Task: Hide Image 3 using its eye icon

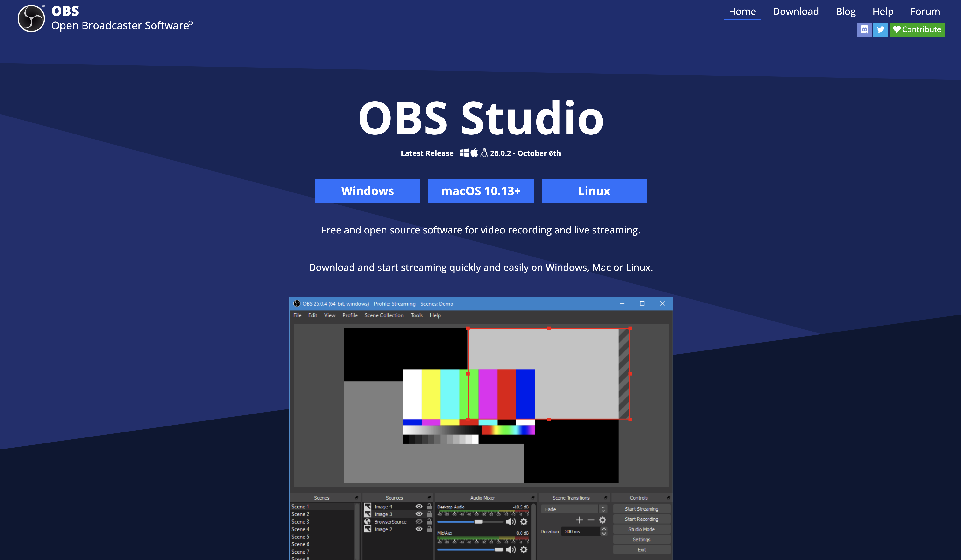Action: click(419, 514)
